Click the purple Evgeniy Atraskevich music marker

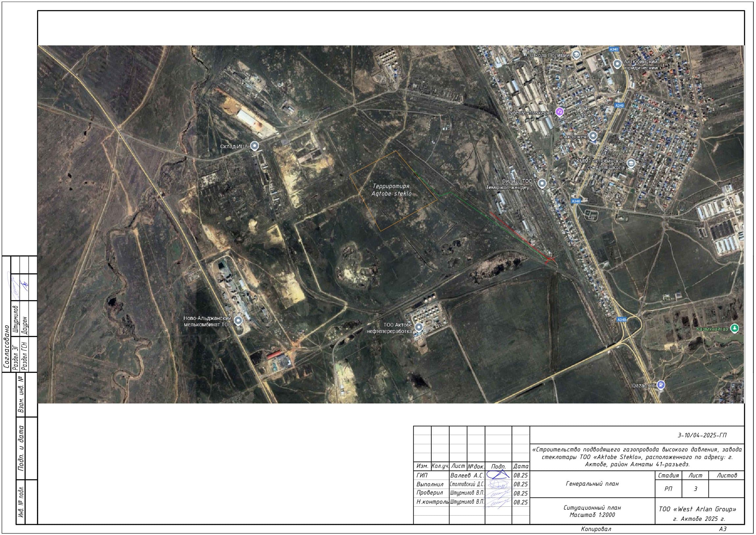pos(559,112)
